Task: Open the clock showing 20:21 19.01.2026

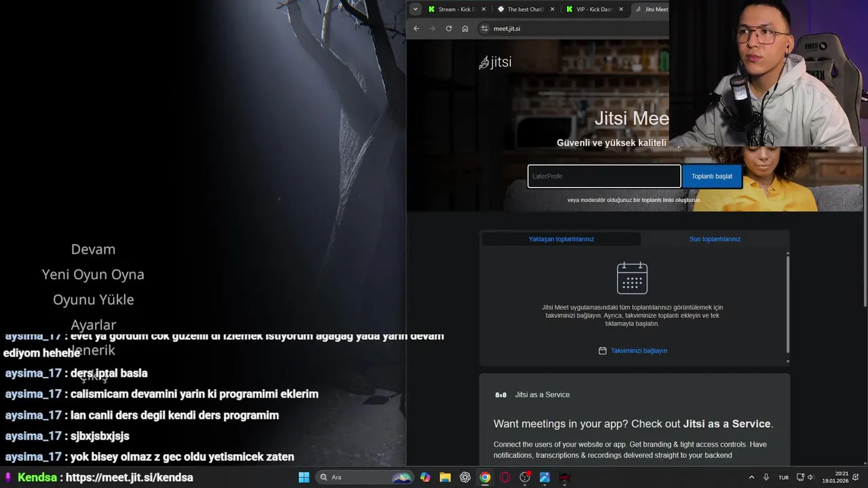Action: 835,477
